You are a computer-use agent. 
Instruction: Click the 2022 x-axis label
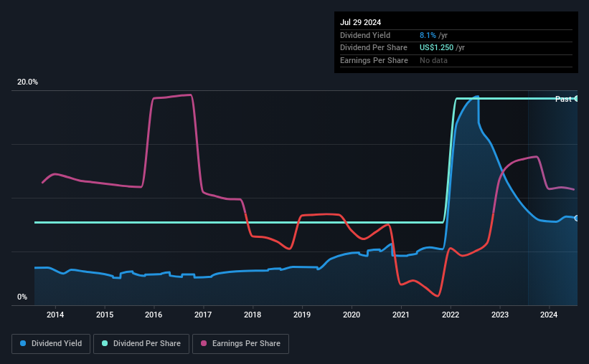(451, 315)
